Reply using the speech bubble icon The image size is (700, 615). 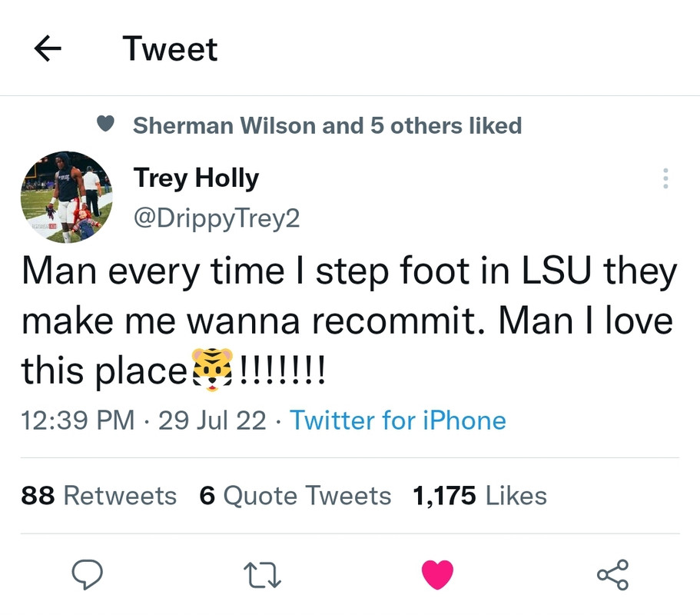click(88, 574)
